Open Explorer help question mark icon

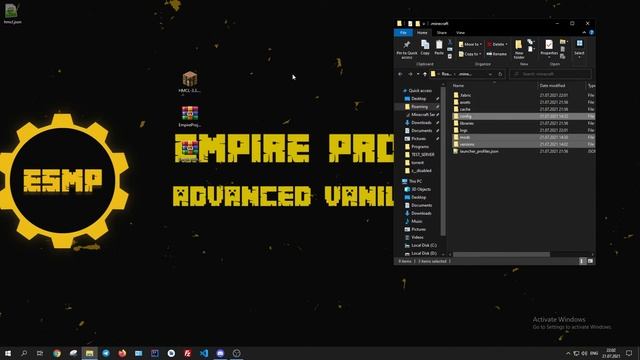coord(591,33)
